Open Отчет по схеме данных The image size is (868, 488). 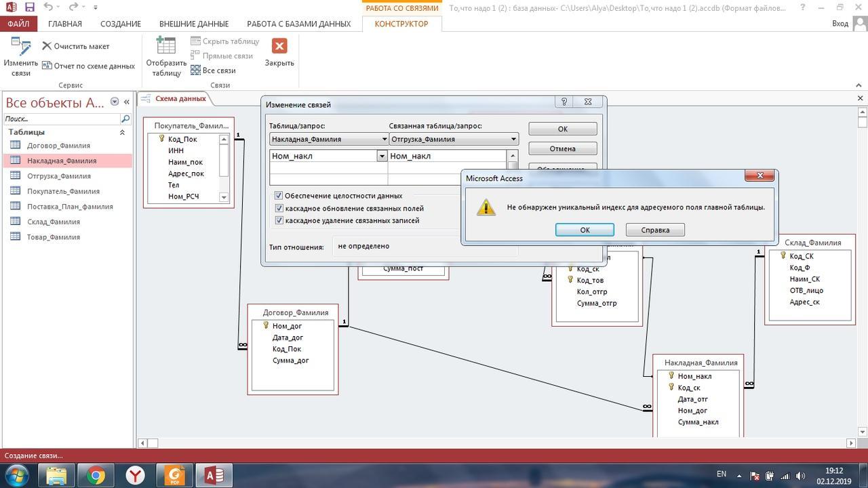tap(88, 66)
